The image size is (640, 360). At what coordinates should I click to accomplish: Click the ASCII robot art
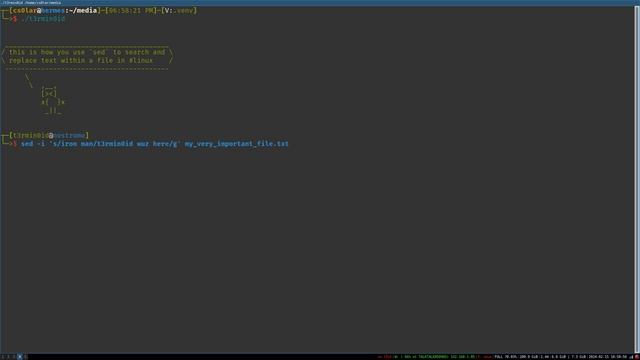pyautogui.click(x=52, y=100)
